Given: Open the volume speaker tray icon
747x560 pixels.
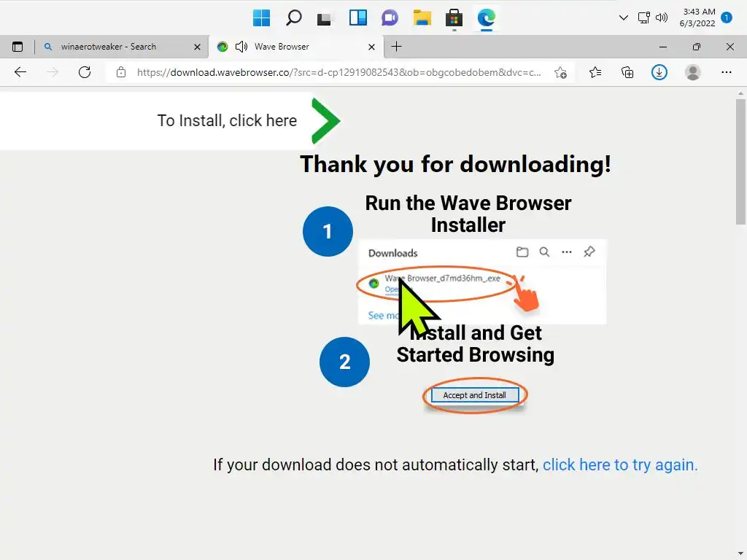Looking at the screenshot, I should tap(661, 17).
